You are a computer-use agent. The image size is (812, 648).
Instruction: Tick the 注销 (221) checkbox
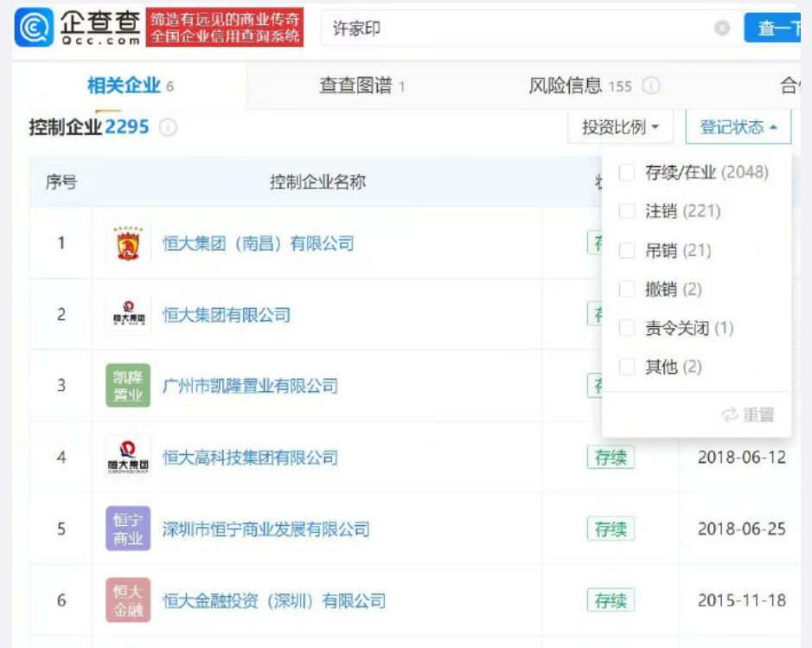(627, 212)
